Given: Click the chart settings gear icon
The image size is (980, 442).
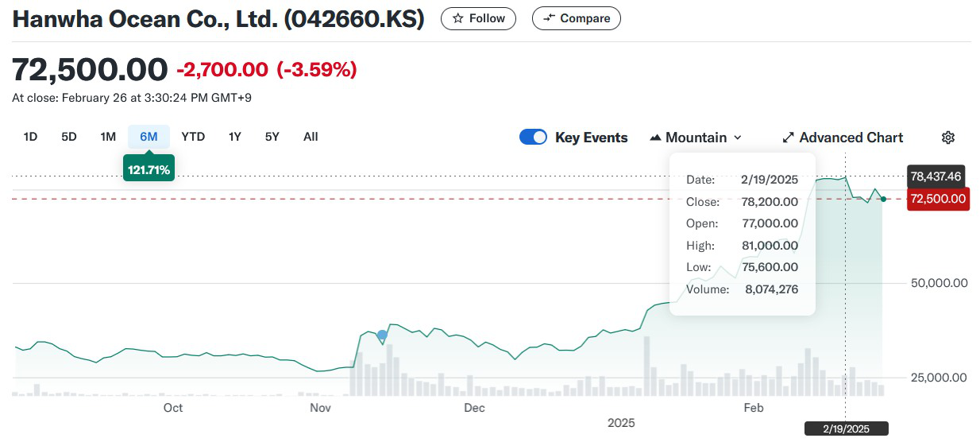Looking at the screenshot, I should click(x=947, y=138).
